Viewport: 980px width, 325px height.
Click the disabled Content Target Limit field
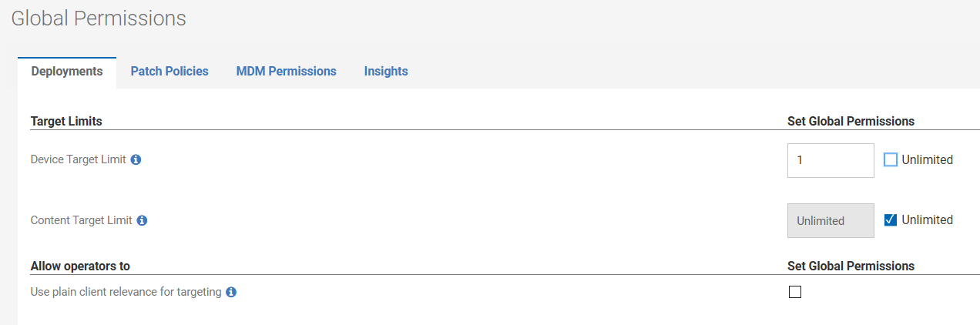pos(831,220)
